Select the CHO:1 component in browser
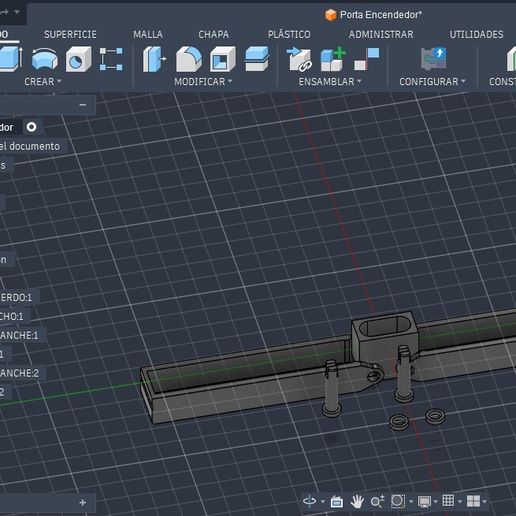The height and width of the screenshot is (516, 516). (12, 316)
